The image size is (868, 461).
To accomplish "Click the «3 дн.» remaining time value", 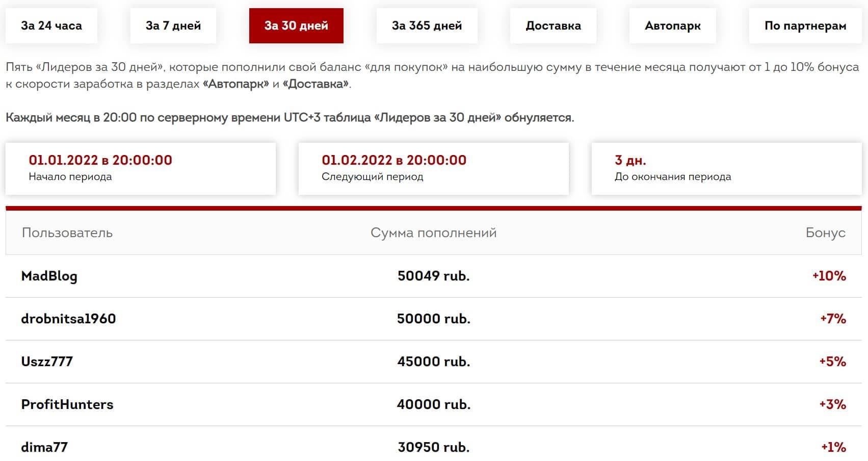I will (x=630, y=160).
